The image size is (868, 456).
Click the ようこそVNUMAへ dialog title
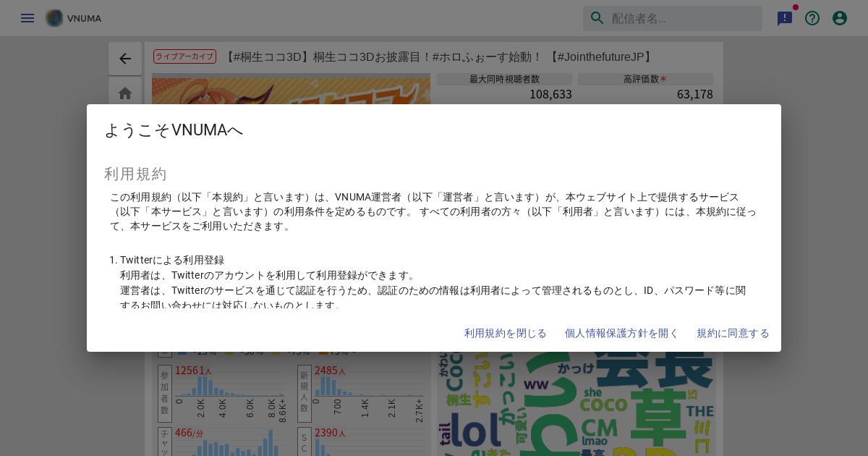174,130
